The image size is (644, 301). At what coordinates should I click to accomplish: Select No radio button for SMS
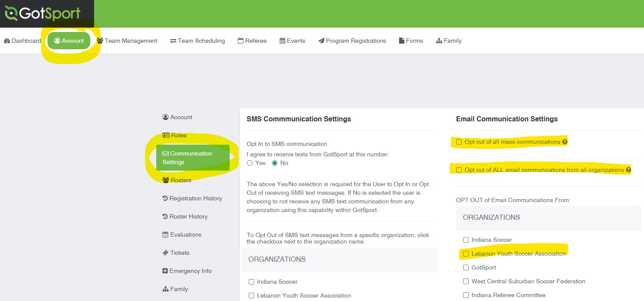point(275,163)
